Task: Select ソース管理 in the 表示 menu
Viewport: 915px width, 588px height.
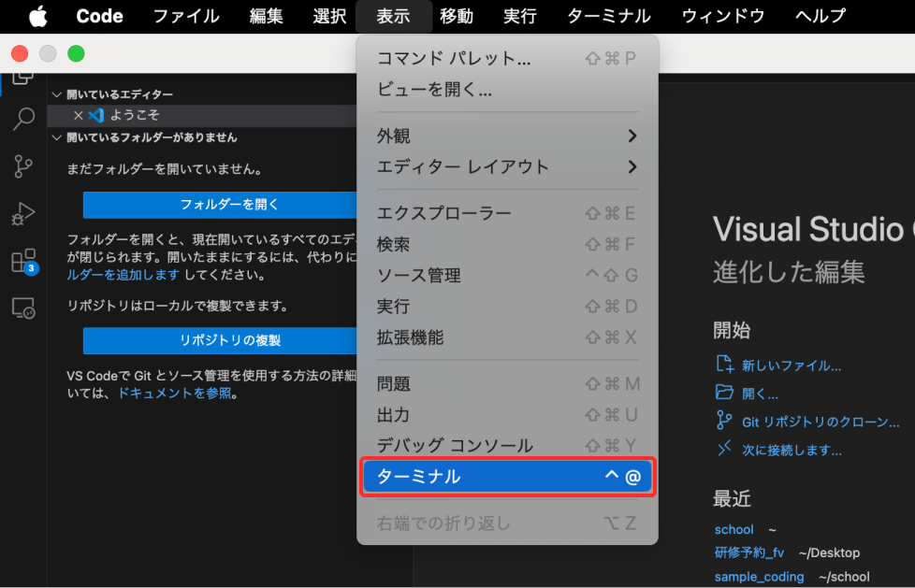Action: (507, 276)
